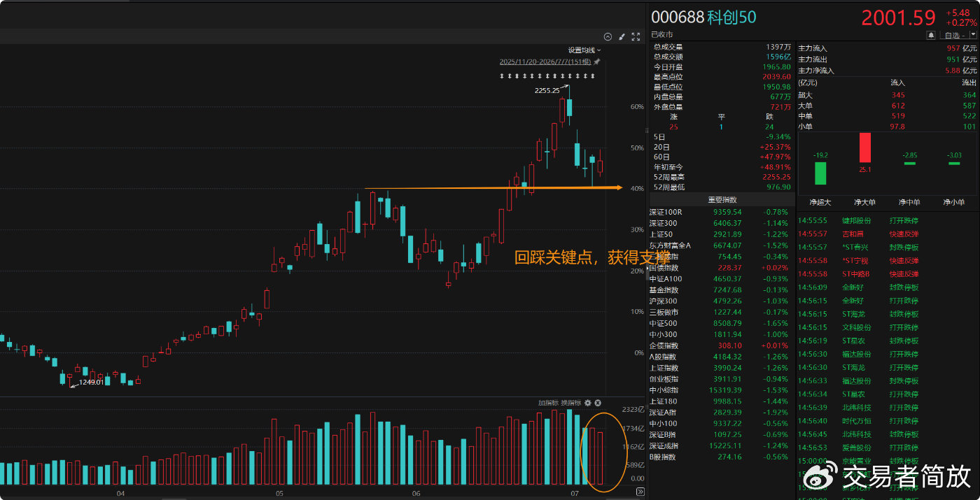Viewport: 980px width, 500px height.
Task: Select 深证B指 index row
Action: click(721, 434)
